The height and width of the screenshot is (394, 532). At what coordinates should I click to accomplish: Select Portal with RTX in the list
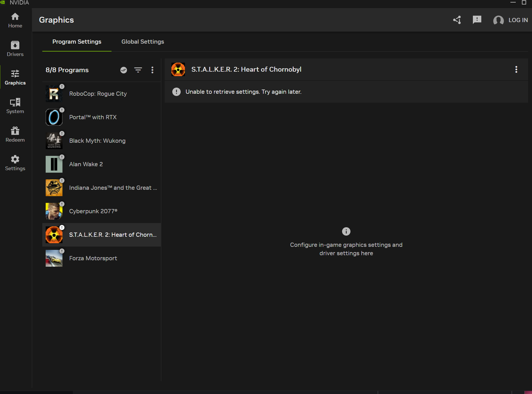(101, 117)
